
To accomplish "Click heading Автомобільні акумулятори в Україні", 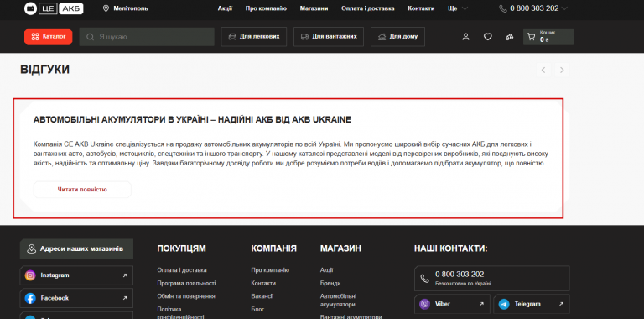I will pos(192,119).
